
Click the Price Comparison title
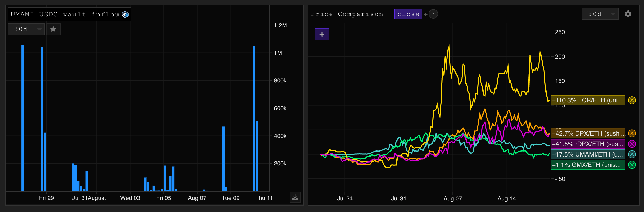[x=347, y=14]
